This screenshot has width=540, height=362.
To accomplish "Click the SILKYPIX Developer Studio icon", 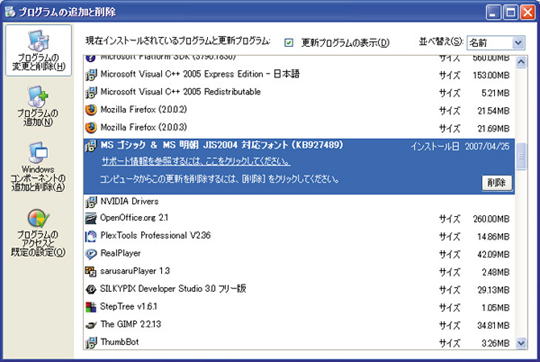I will tap(91, 289).
